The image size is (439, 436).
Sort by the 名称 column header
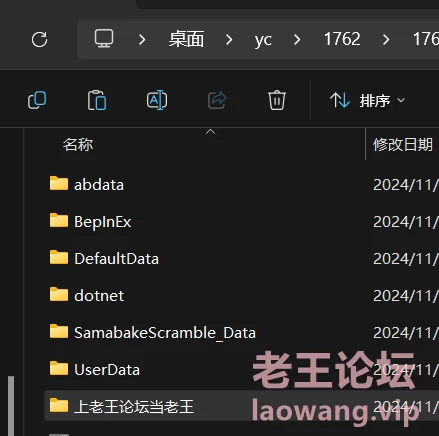click(78, 145)
